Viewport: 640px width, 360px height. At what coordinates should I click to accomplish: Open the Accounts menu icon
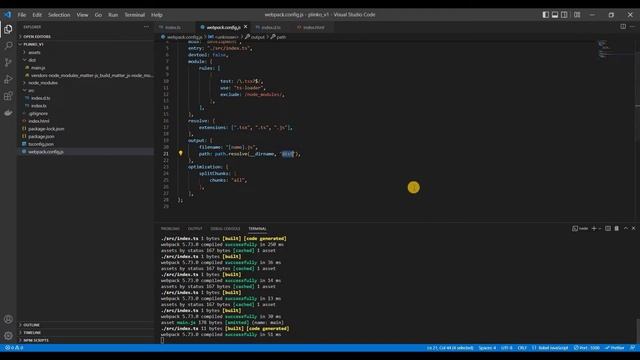[8, 319]
